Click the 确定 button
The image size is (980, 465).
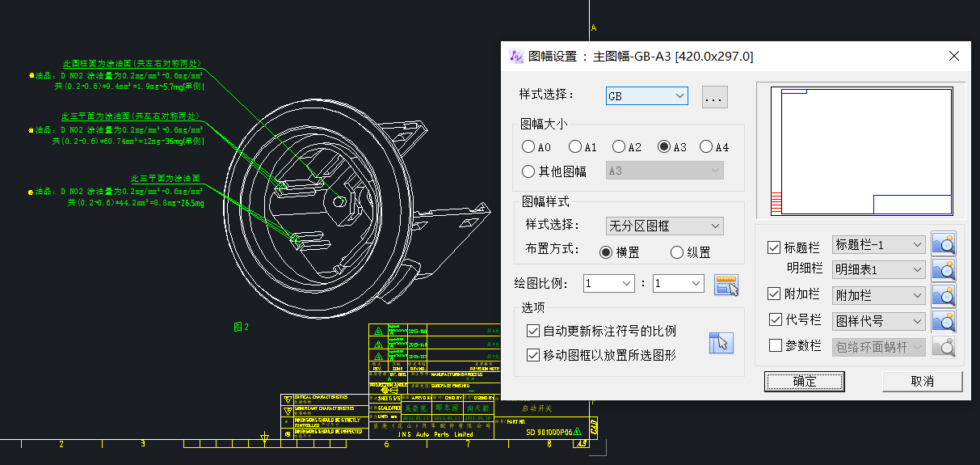point(805,381)
